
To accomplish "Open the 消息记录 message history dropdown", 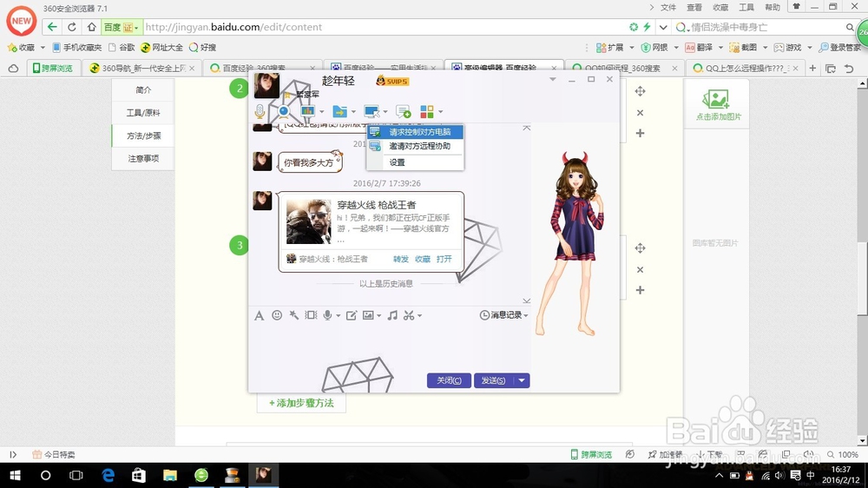I will pyautogui.click(x=503, y=315).
